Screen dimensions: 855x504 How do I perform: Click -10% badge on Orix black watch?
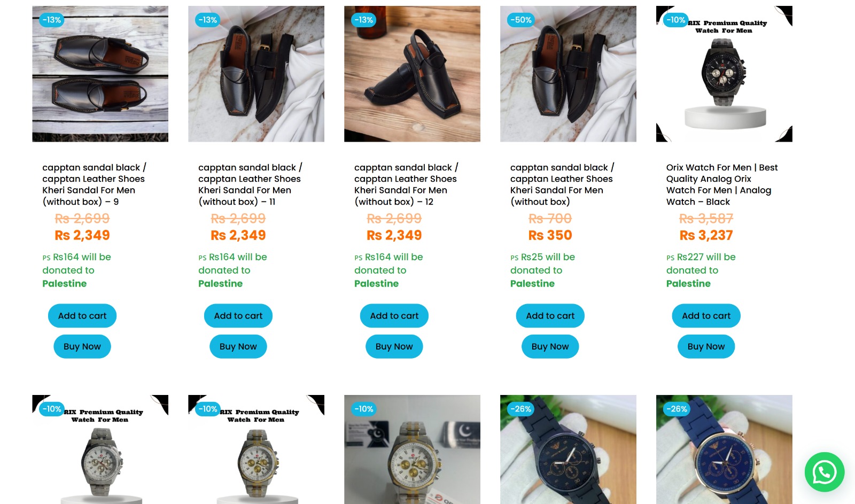[676, 20]
